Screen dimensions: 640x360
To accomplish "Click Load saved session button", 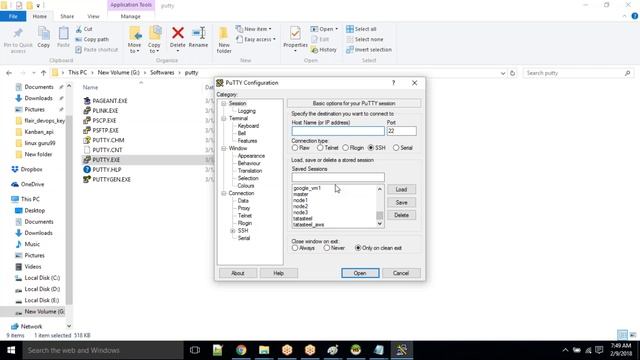I will coord(401,189).
